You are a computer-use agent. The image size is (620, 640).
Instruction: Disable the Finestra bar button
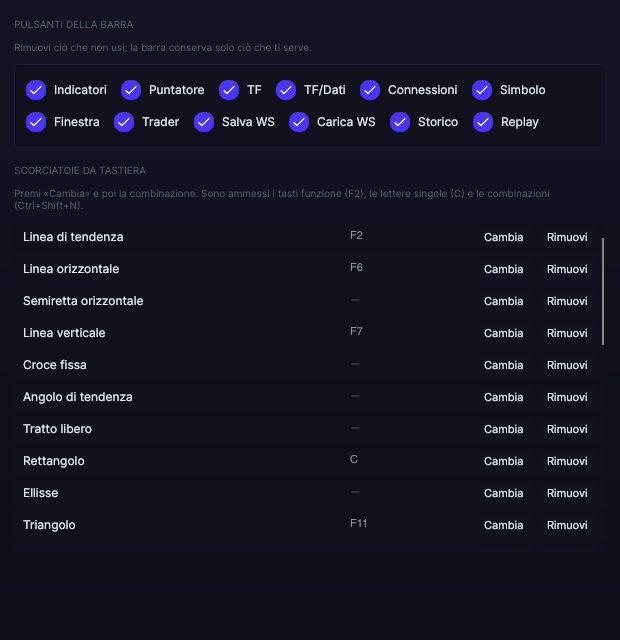[36, 122]
